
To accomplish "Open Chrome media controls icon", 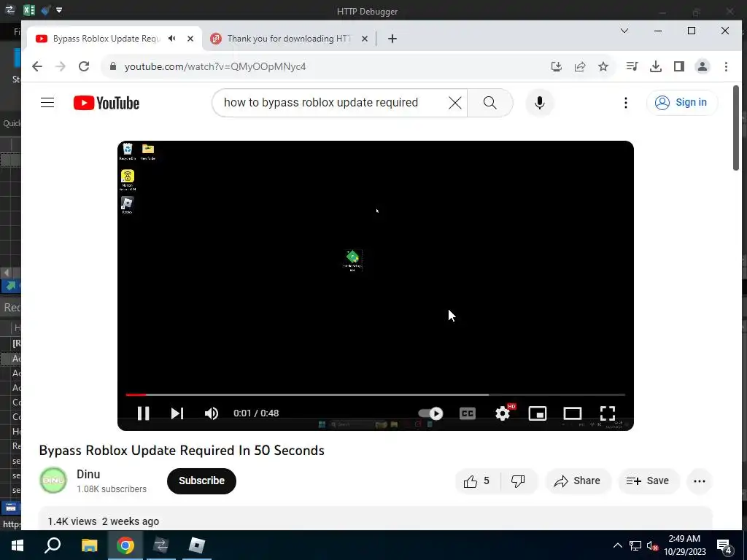I will point(632,66).
